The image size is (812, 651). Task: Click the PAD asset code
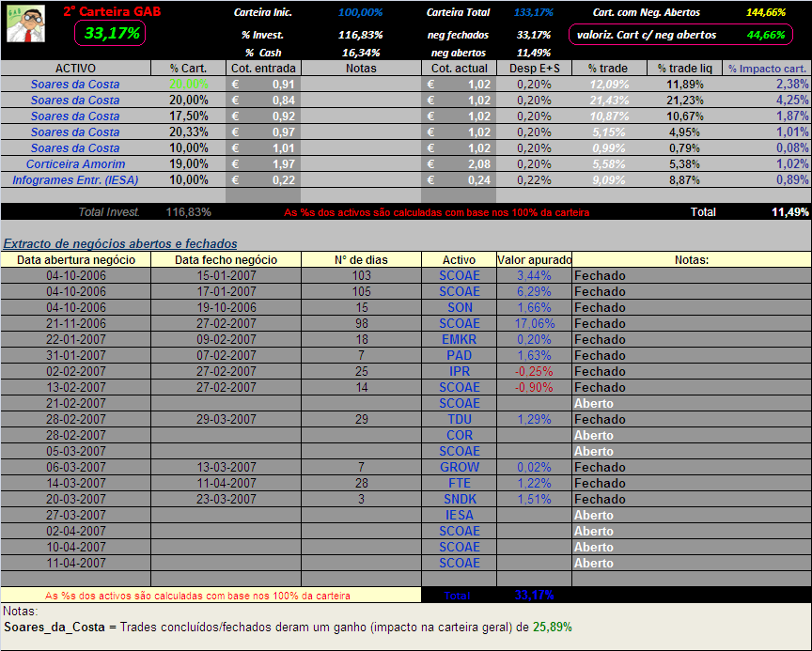460,355
